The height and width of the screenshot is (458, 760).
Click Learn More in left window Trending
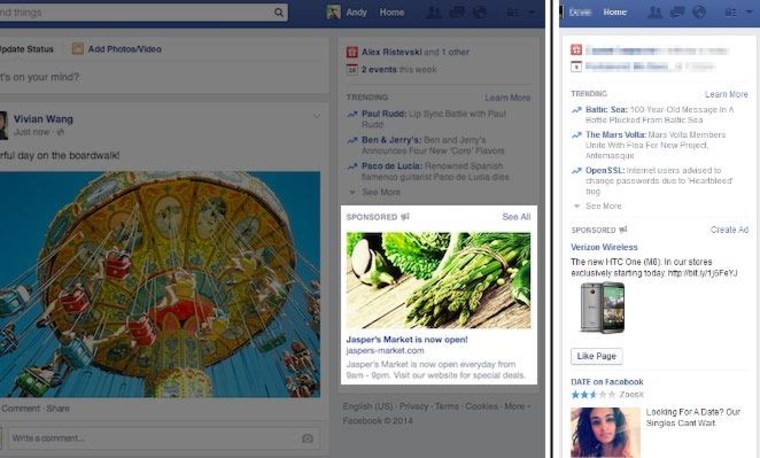507,97
